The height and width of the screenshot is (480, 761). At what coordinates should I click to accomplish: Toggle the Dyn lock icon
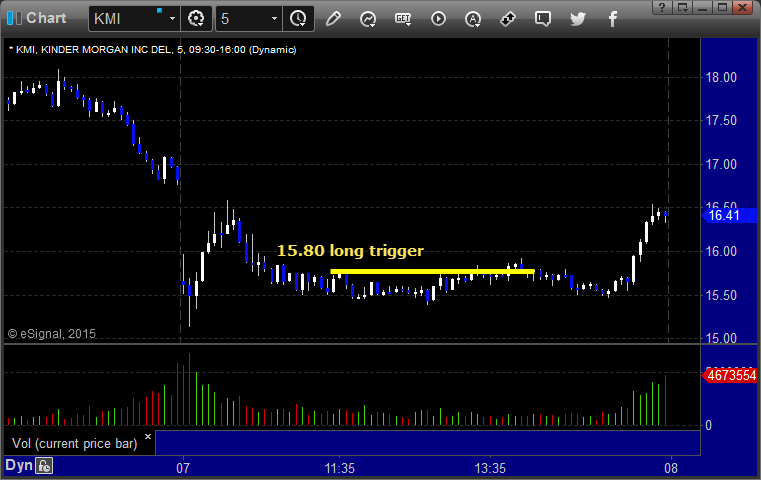click(x=44, y=466)
